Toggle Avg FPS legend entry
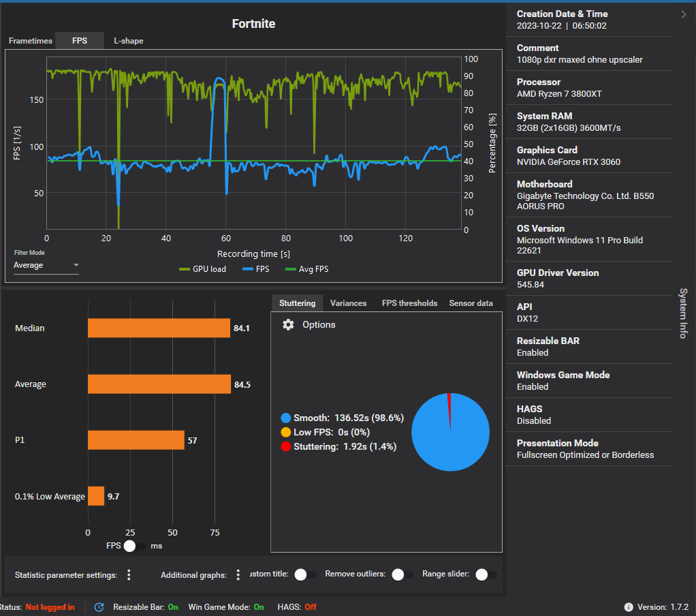The image size is (696, 616). coord(306,269)
